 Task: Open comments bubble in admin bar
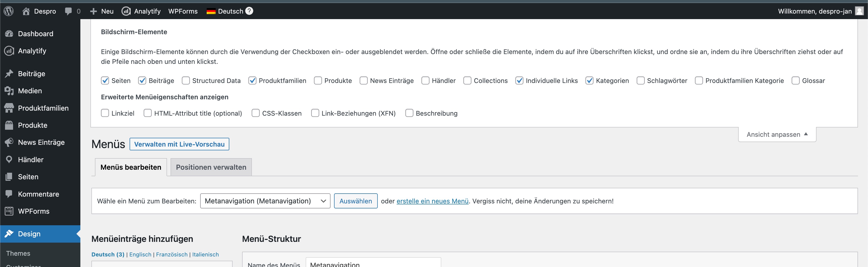[68, 12]
